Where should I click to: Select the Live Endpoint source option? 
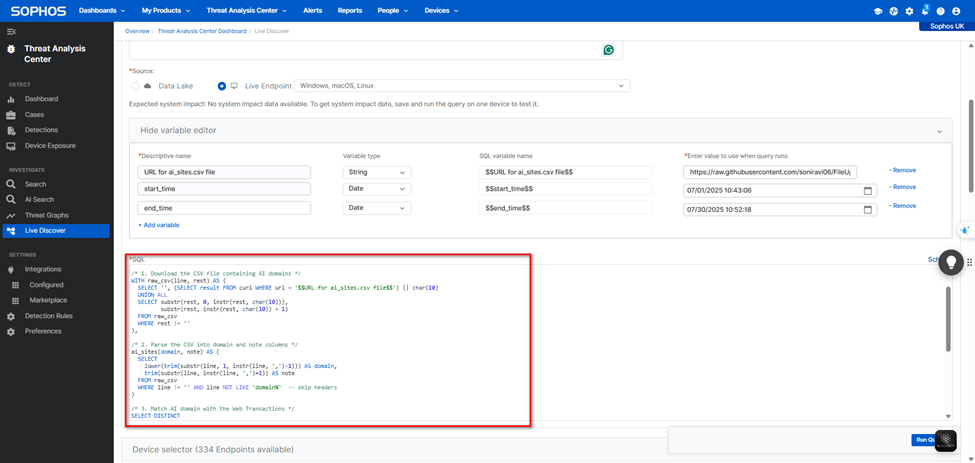[221, 86]
